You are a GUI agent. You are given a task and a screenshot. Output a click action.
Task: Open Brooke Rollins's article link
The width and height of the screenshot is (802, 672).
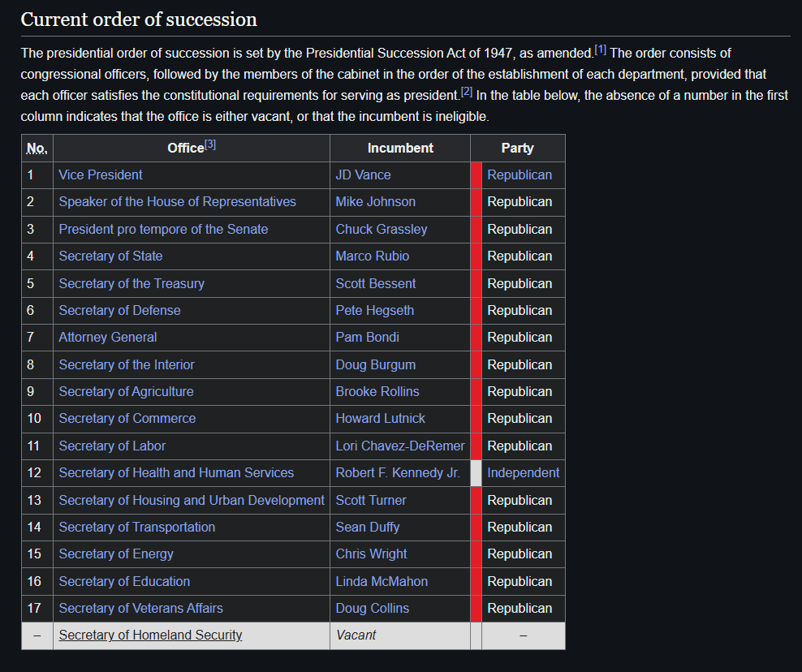(x=377, y=391)
